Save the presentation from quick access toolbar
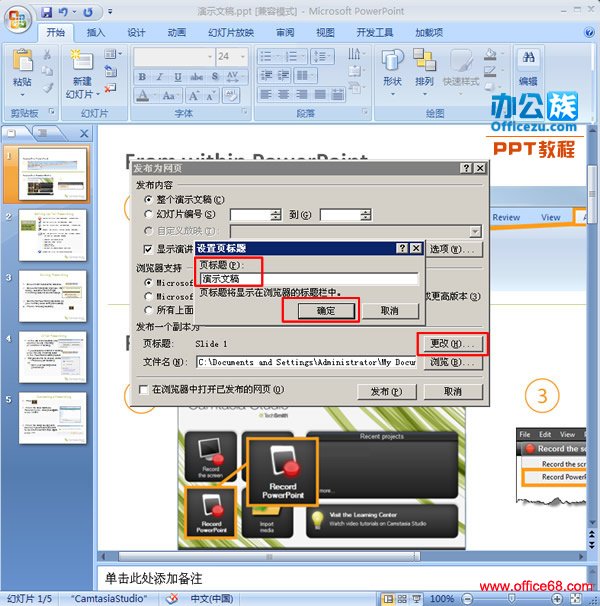 click(x=46, y=12)
